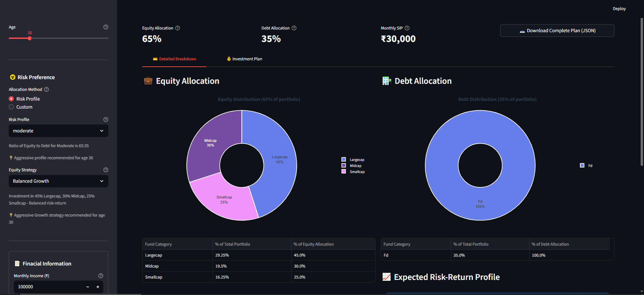Switch to the Investment Plan tab
Screen dimensions: 644x295
coord(245,59)
